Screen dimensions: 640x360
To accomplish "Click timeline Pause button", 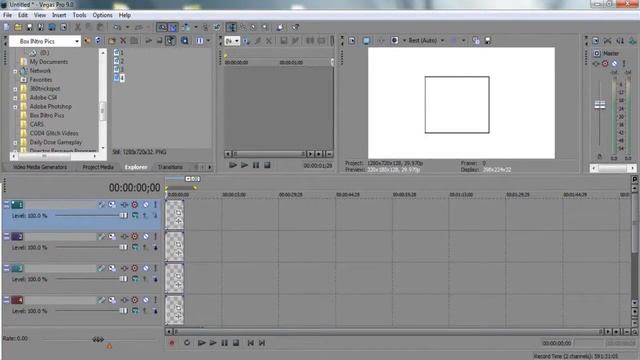I will point(224,343).
